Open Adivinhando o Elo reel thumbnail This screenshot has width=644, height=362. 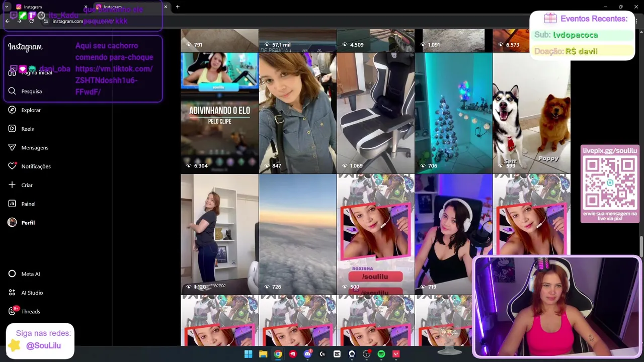tap(219, 113)
